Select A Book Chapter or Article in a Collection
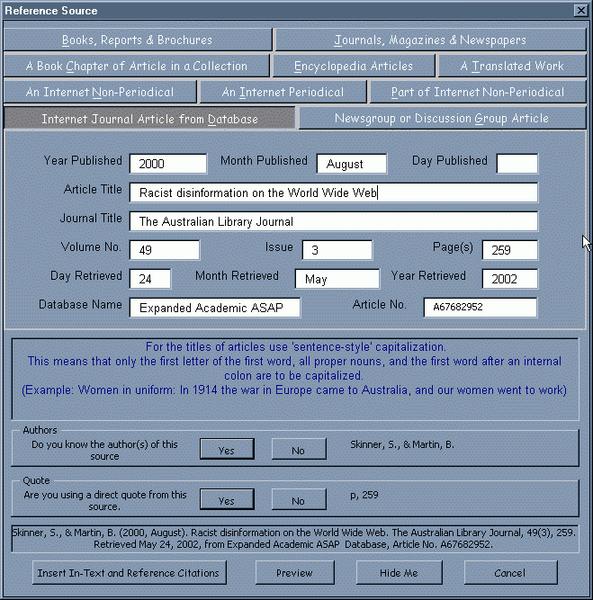This screenshot has width=593, height=600. 137,66
